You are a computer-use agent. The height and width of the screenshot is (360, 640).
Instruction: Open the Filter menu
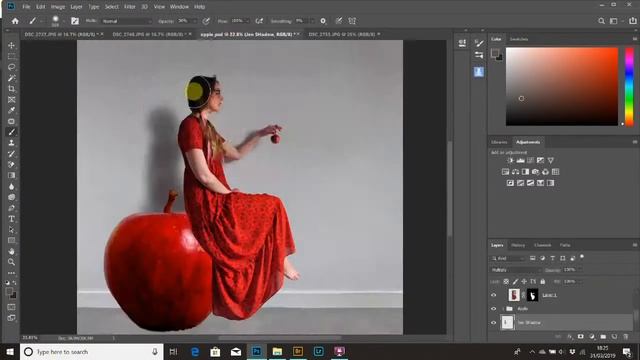(x=129, y=7)
